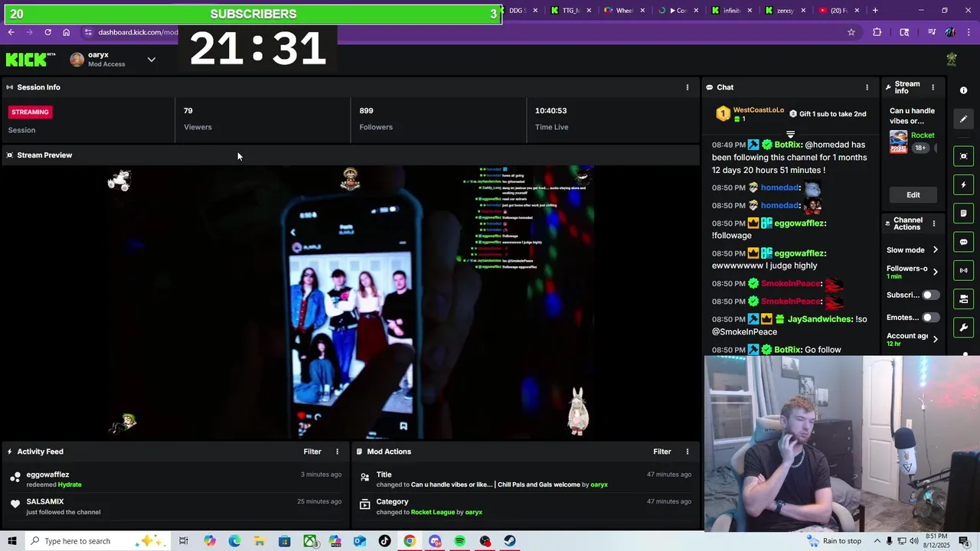Viewport: 980px width, 551px height.
Task: Click BotRix username in first chat message
Action: tap(787, 145)
